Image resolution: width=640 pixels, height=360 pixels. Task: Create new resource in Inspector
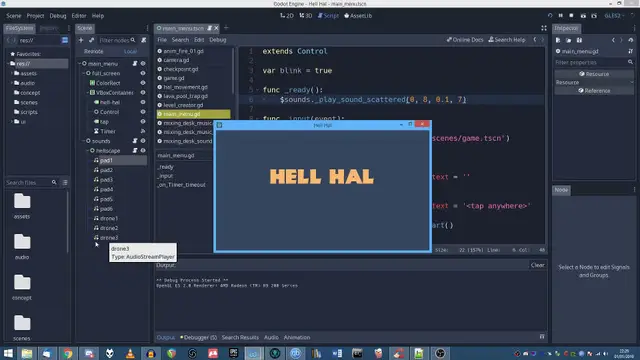pyautogui.click(x=558, y=40)
